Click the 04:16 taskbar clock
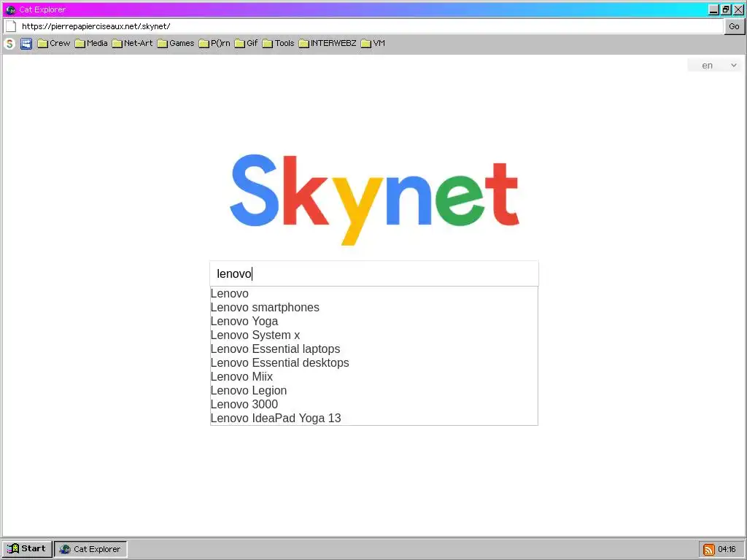Image resolution: width=747 pixels, height=560 pixels. (x=727, y=550)
